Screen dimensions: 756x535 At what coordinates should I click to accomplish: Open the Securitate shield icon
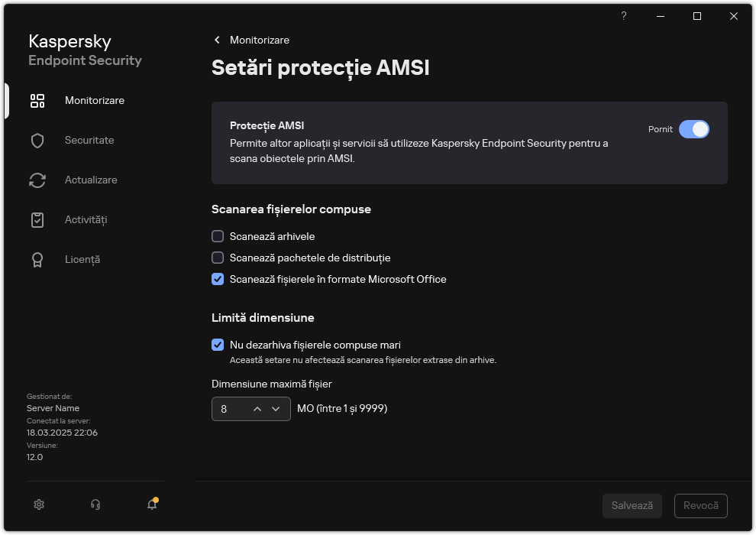(x=37, y=140)
